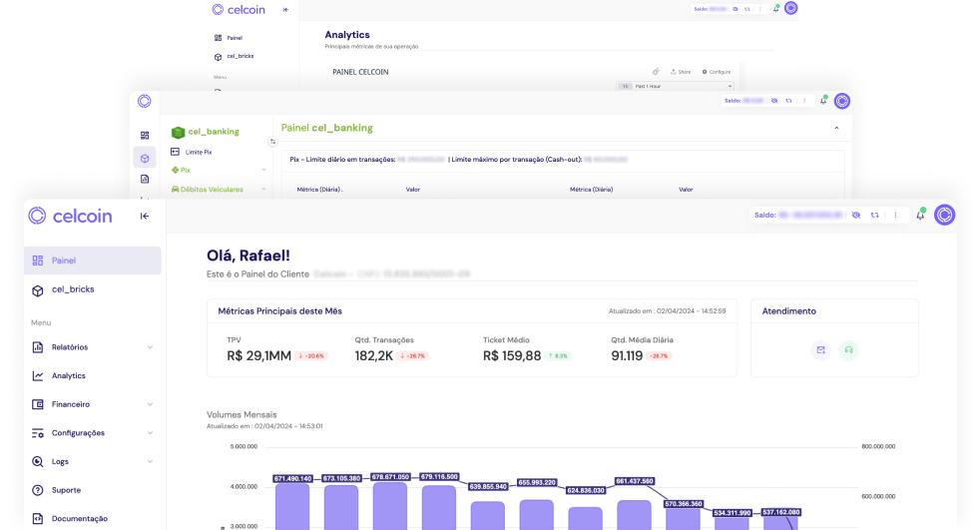Open notifications bell in Analytics window
The height and width of the screenshot is (530, 980).
click(x=776, y=9)
